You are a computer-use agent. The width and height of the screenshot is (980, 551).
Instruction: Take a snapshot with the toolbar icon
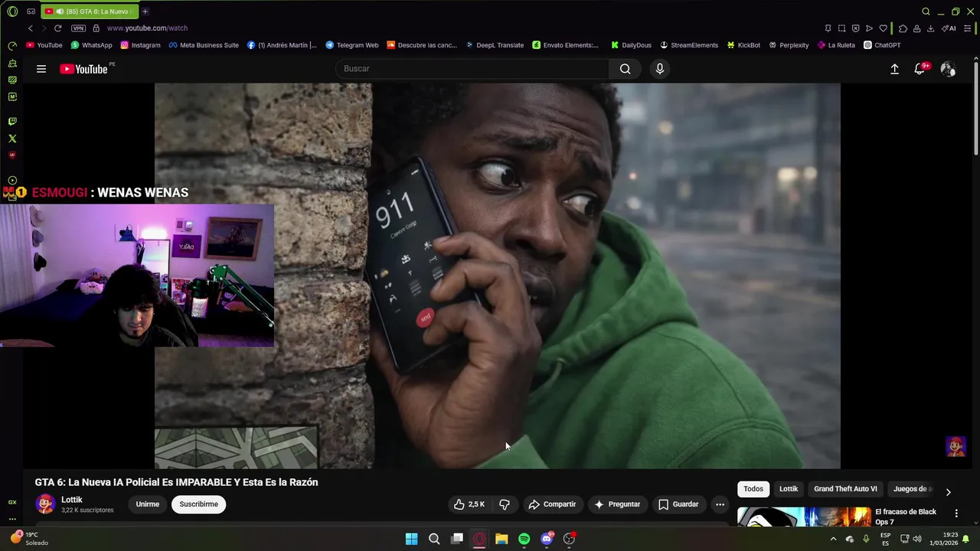tap(841, 28)
